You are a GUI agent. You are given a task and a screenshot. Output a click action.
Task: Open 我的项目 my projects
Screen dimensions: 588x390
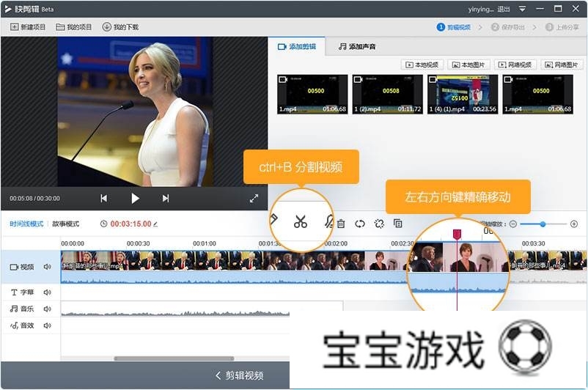coord(74,27)
